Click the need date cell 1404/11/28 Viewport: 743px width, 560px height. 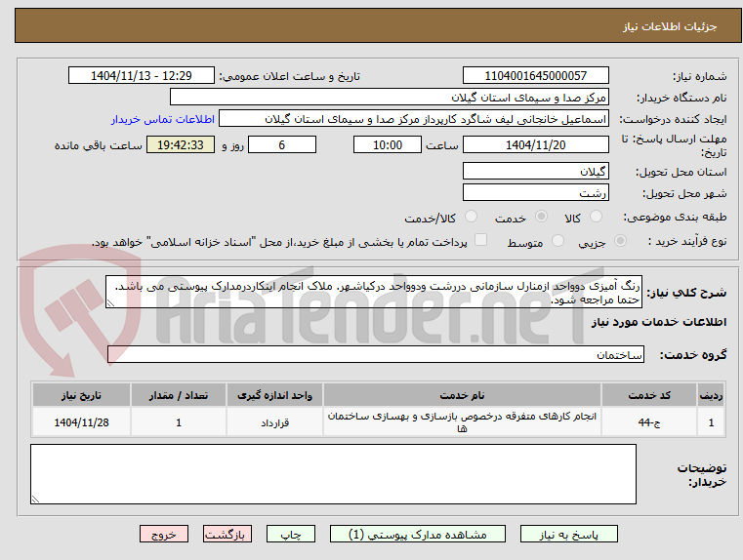pos(81,422)
